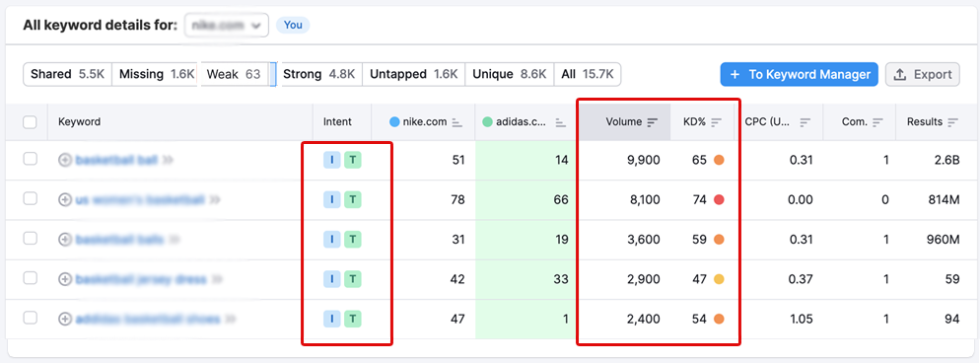Image resolution: width=980 pixels, height=363 pixels.
Task: Tick the select-all checkbox in header
Action: tap(30, 122)
